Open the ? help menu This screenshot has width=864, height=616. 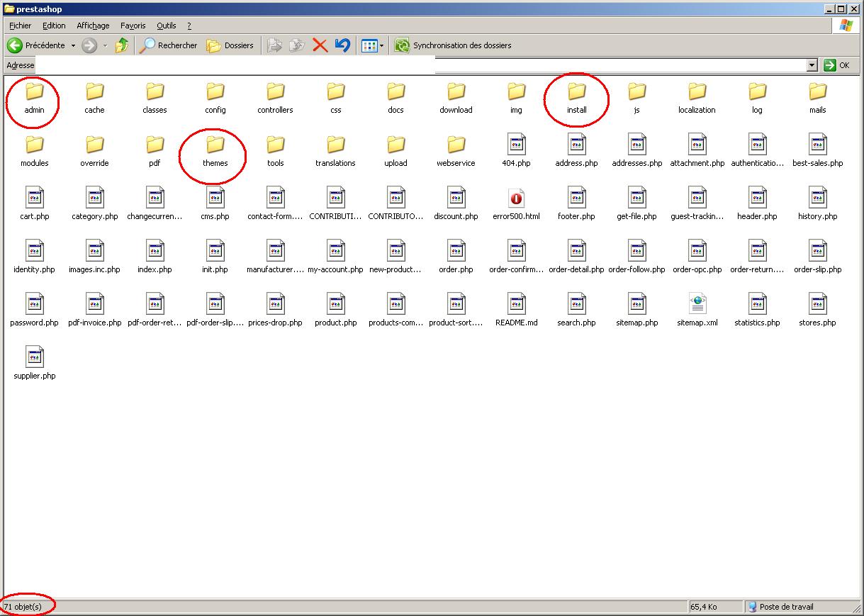[189, 26]
